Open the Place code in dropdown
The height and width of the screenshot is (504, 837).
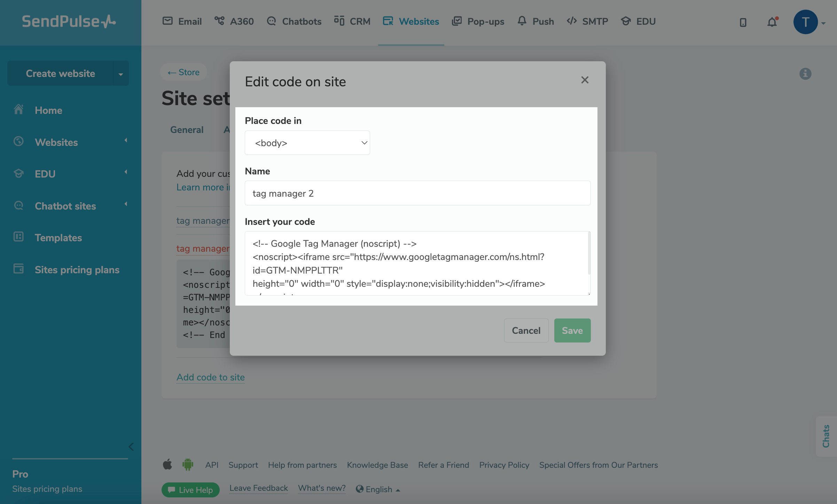click(307, 143)
